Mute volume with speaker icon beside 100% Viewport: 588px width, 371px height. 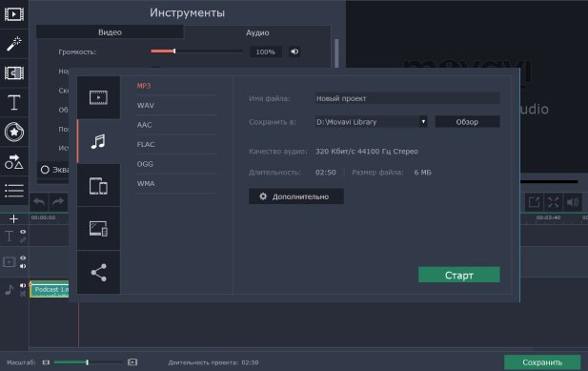pyautogui.click(x=294, y=52)
